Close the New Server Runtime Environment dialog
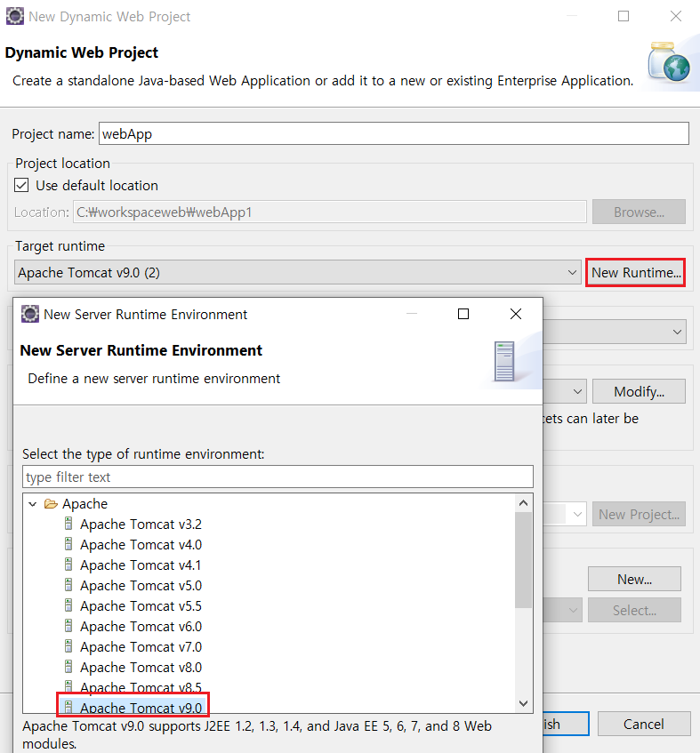700x753 pixels. point(516,314)
